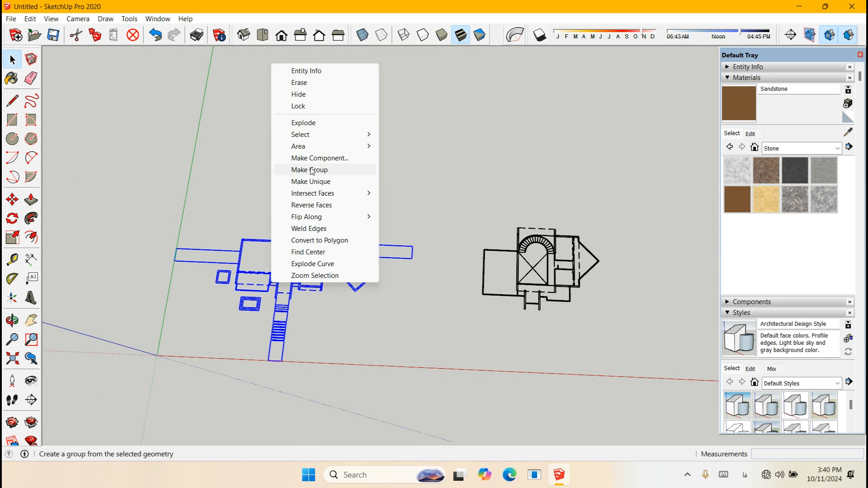This screenshot has height=488, width=868.
Task: Click the Measurements input box
Action: [807, 454]
